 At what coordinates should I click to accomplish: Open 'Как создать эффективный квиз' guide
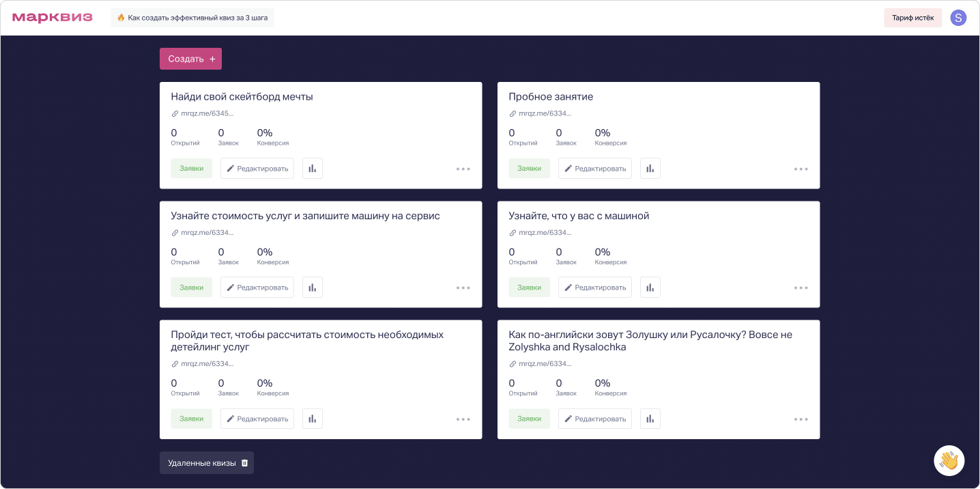[192, 18]
